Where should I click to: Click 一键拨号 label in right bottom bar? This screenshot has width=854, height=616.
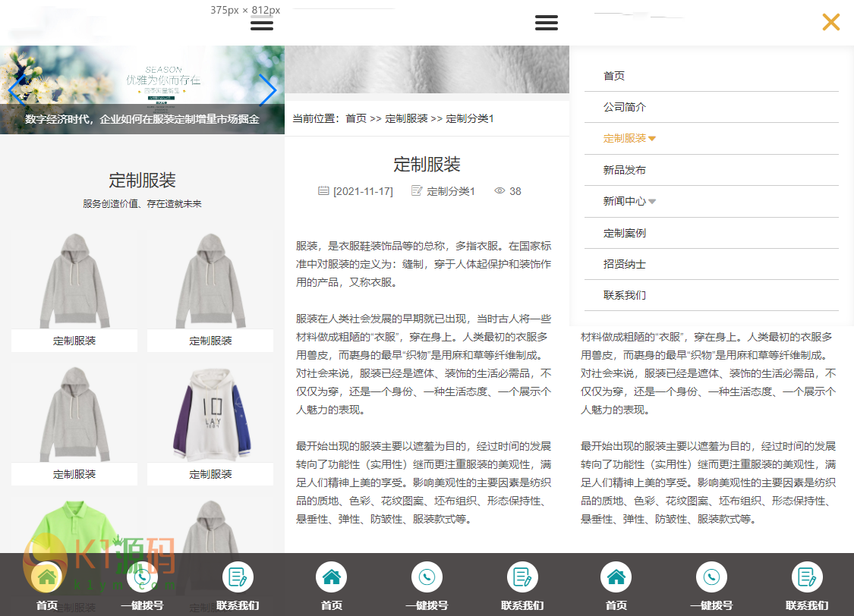[x=712, y=605]
